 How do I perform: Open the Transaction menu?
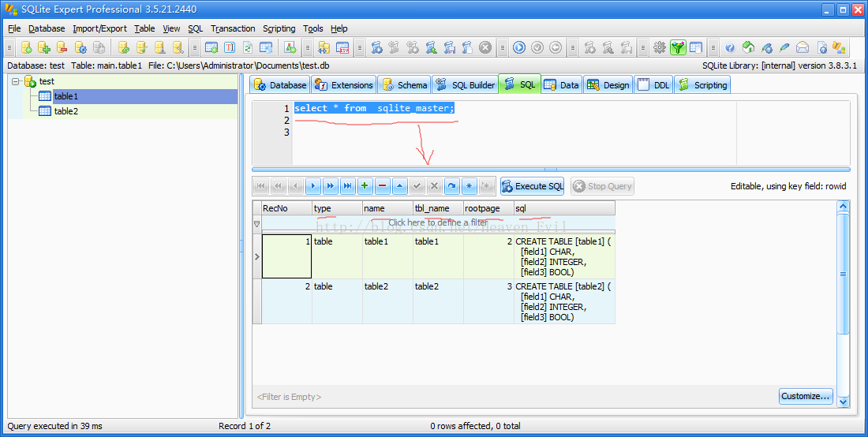coord(233,28)
